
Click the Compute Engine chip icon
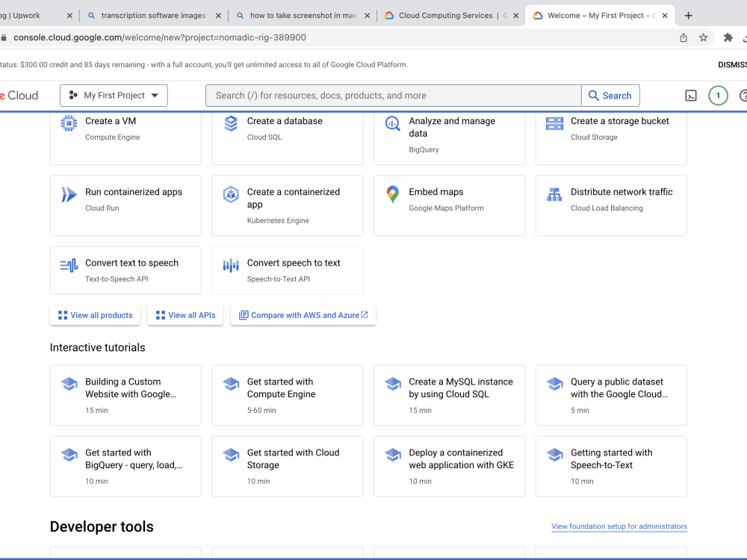coord(69,123)
